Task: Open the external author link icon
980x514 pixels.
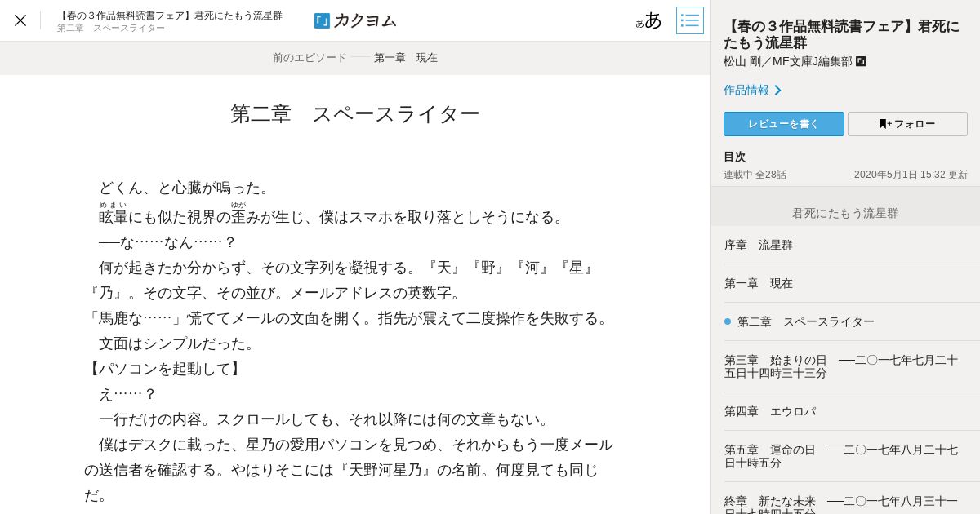Action: point(861,61)
